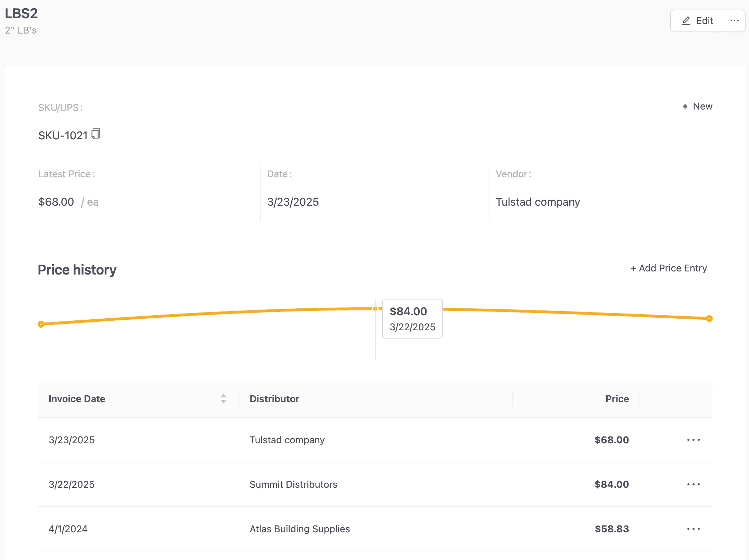This screenshot has height=560, width=749.
Task: Open row actions for the Atlas Building Supplies entry
Action: coord(693,529)
